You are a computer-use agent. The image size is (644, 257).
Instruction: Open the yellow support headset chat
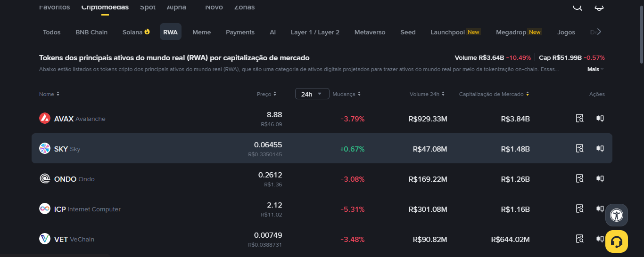[x=617, y=241]
